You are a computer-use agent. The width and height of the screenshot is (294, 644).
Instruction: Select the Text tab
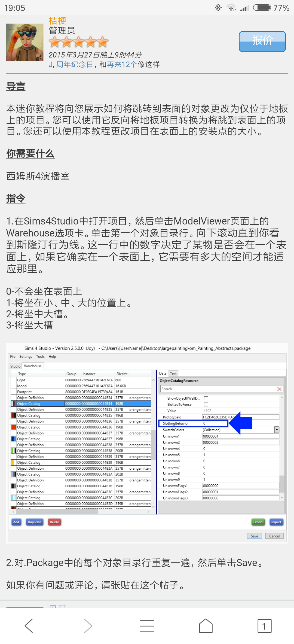click(173, 373)
